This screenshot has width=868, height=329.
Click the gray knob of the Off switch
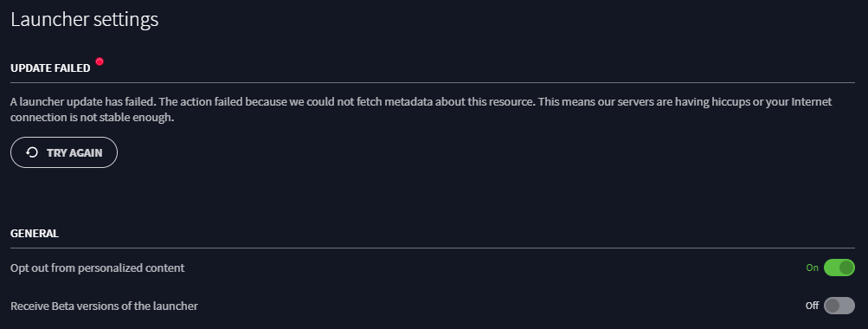click(832, 305)
